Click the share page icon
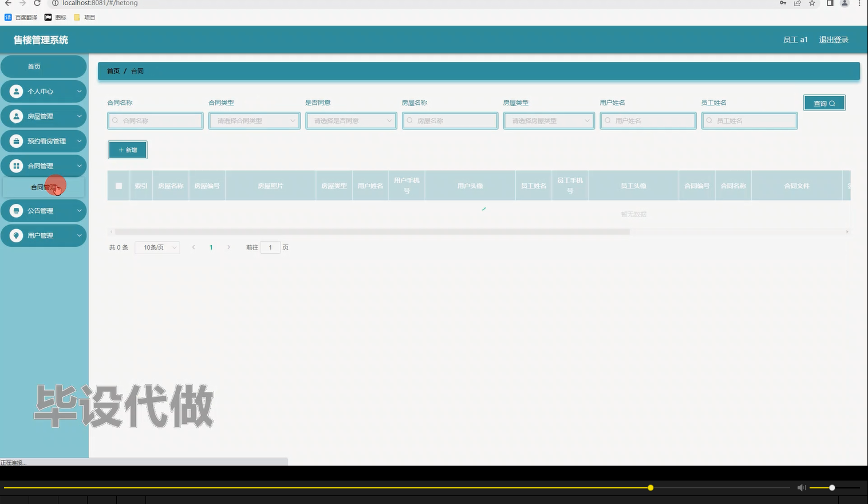 click(798, 3)
